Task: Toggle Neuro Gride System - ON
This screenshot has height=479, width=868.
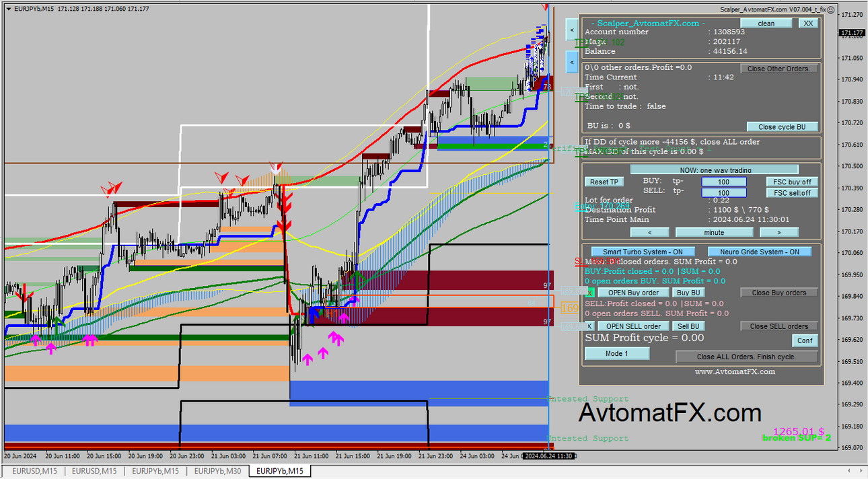Action: coord(760,252)
